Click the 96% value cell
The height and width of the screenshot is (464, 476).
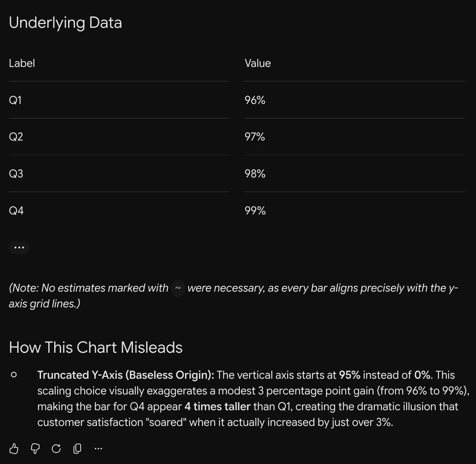pyautogui.click(x=255, y=100)
